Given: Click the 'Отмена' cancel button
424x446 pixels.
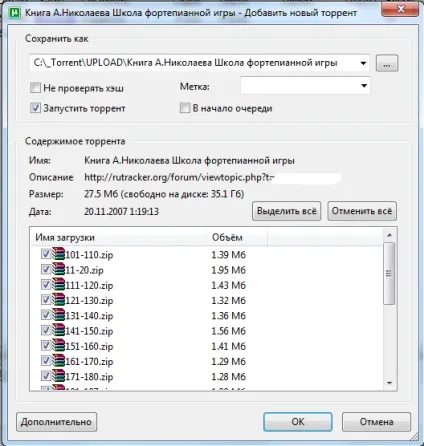Looking at the screenshot, I should click(376, 422).
